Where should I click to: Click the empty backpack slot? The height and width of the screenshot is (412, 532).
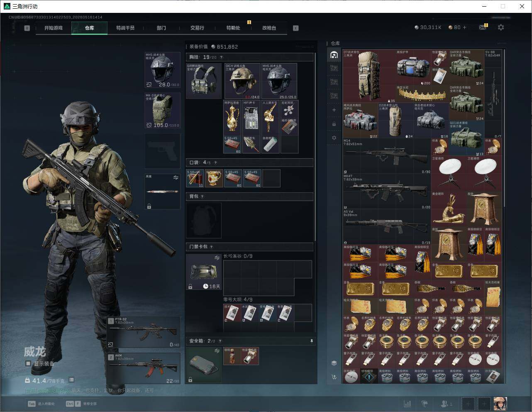[204, 220]
